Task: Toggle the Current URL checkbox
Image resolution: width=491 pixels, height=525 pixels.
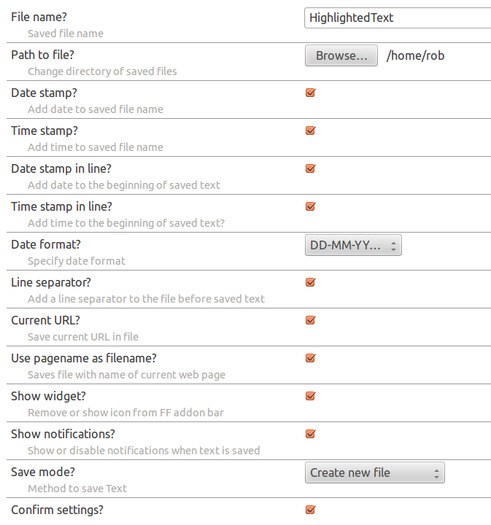Action: click(310, 320)
